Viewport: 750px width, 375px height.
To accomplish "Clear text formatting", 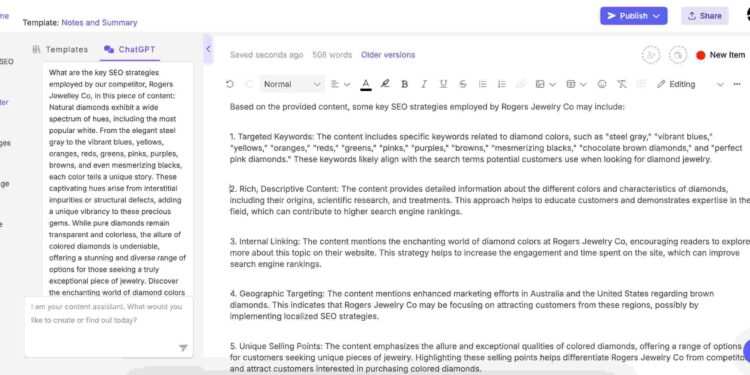I will [621, 84].
